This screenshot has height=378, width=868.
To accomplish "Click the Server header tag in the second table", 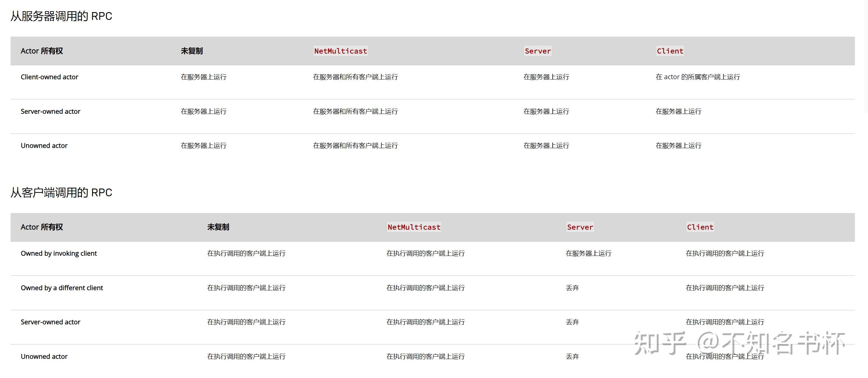I will click(580, 227).
